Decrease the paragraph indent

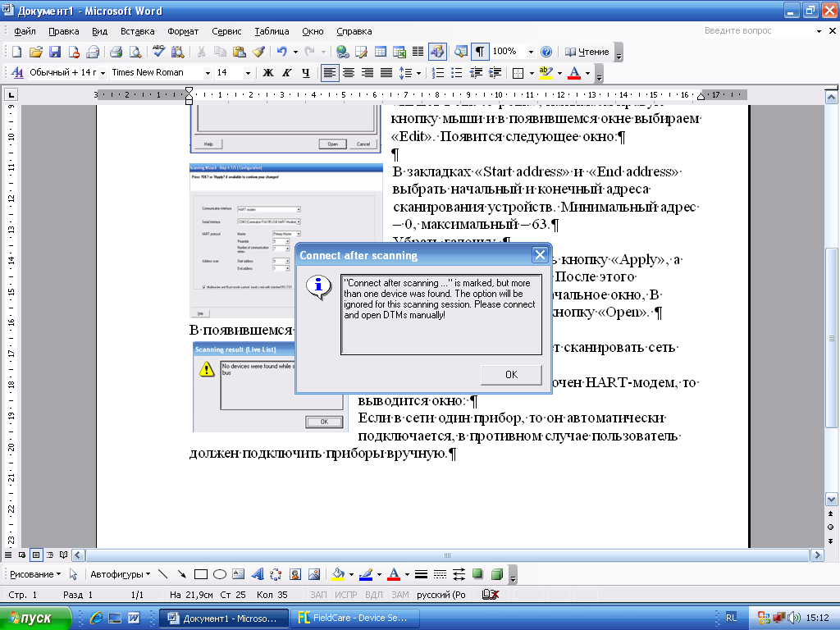coord(476,73)
